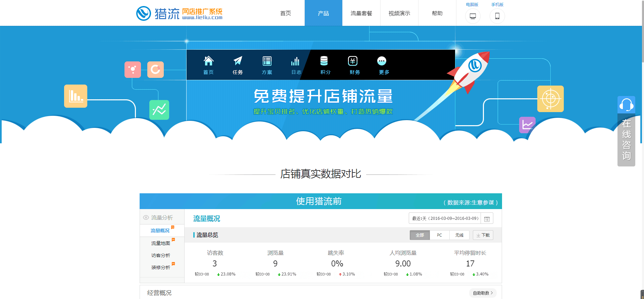Click the 免费提升店铺流量 banner headline
The height and width of the screenshot is (299, 644).
[323, 96]
